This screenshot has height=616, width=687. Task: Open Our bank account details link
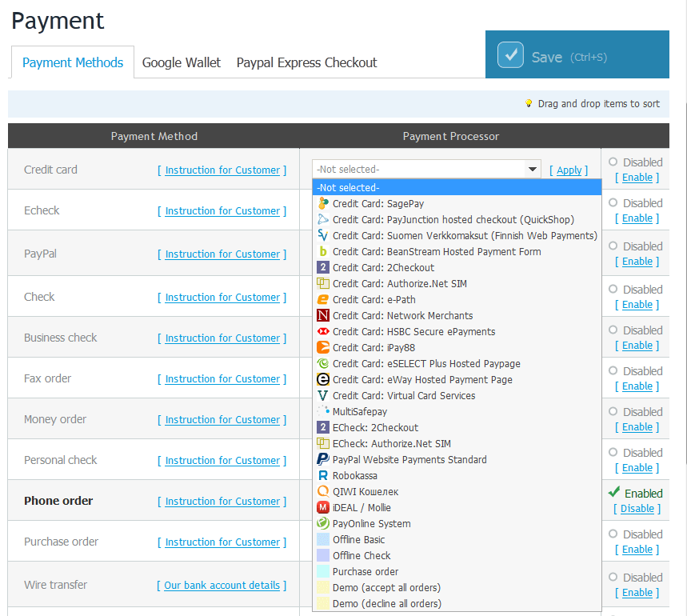coord(222,586)
